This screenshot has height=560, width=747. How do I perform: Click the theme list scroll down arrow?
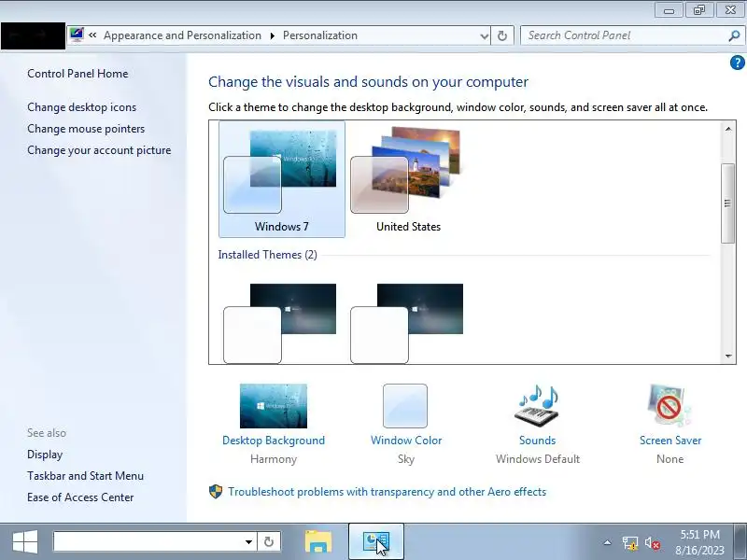[728, 356]
